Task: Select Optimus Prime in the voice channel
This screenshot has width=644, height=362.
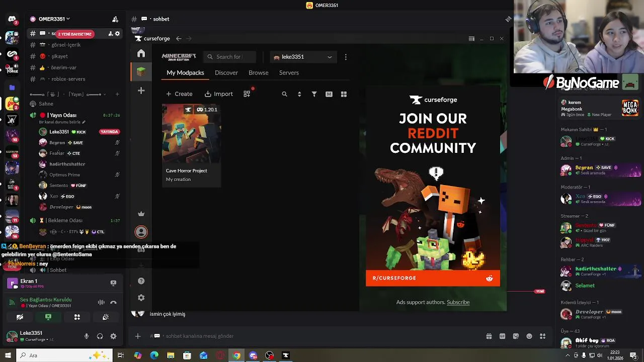Action: point(64,175)
